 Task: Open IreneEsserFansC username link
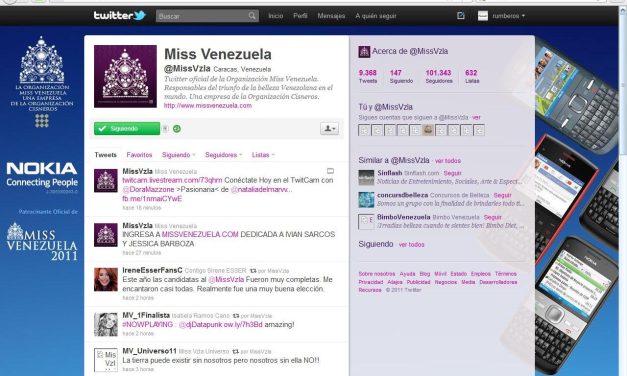coord(152,270)
